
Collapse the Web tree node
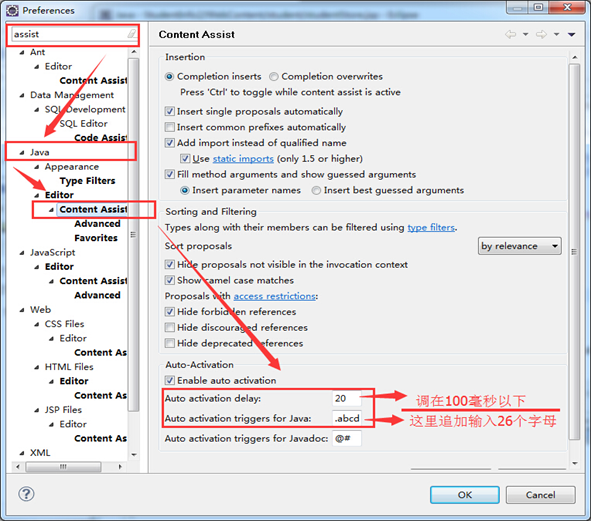[22, 310]
